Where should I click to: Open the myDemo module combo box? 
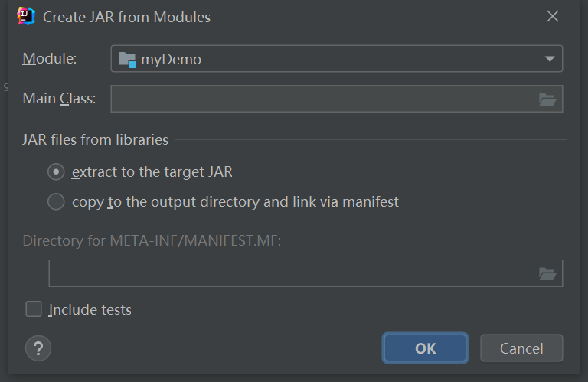click(x=337, y=59)
